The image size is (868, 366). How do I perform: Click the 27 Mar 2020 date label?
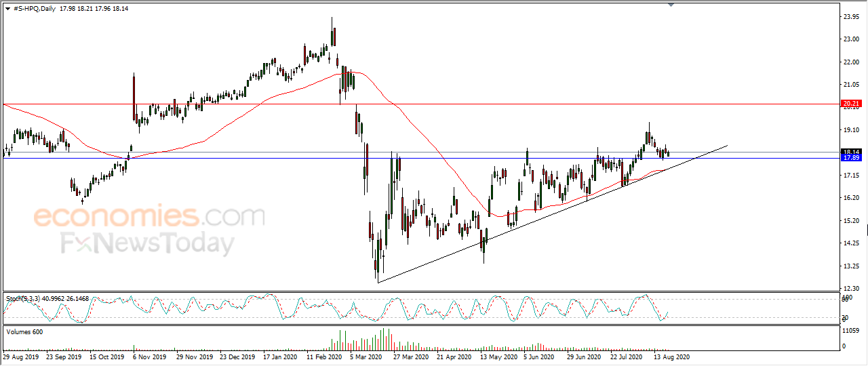point(410,356)
